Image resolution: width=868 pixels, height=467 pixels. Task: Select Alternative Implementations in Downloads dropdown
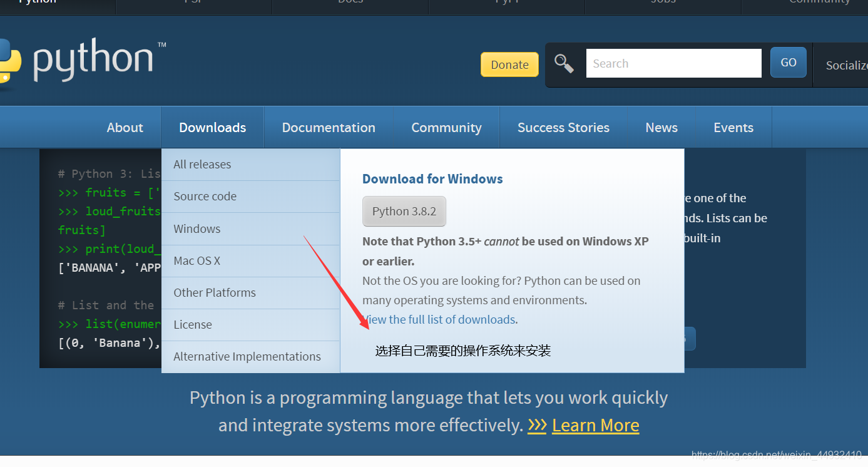(250, 356)
